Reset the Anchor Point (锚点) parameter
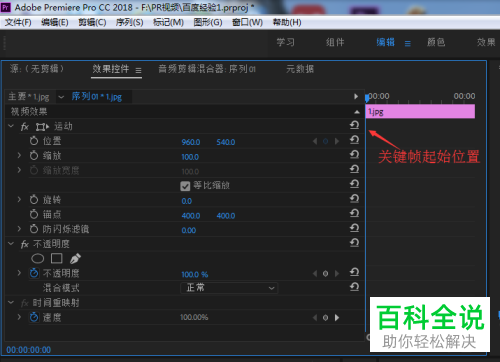This screenshot has width=500, height=362. pyautogui.click(x=354, y=213)
